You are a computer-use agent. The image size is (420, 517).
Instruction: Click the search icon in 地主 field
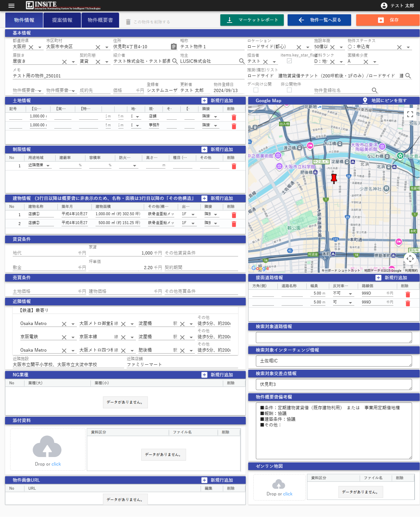(242, 61)
